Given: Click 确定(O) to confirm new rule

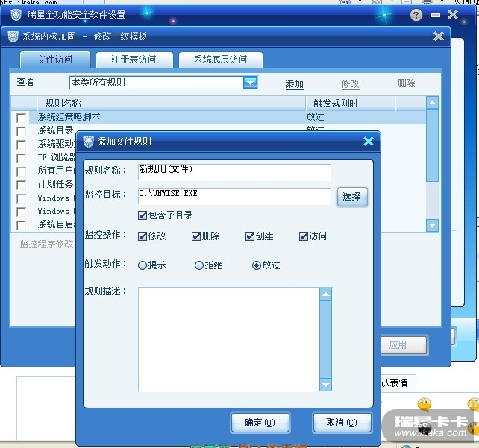Looking at the screenshot, I should (x=260, y=423).
